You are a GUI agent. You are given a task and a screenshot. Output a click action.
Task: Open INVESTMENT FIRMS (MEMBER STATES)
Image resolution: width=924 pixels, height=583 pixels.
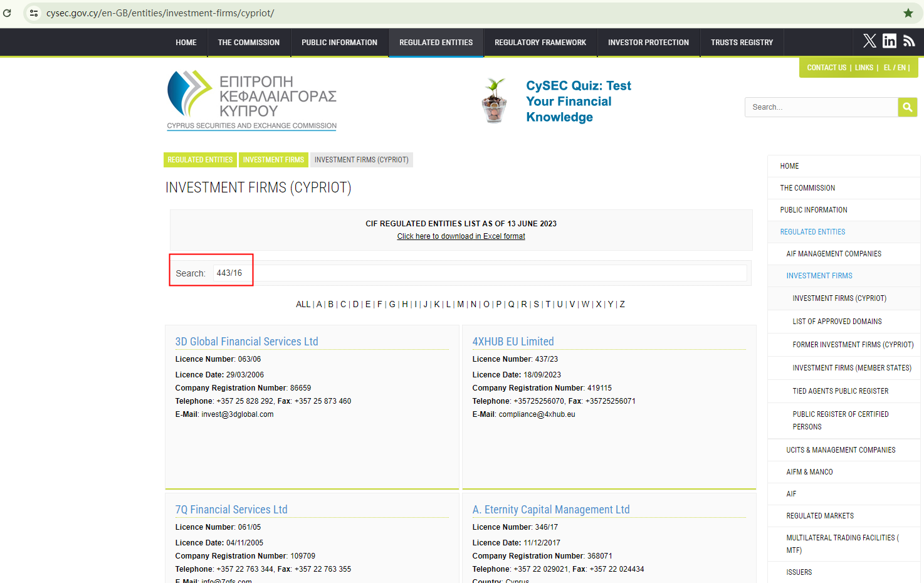[x=844, y=368]
